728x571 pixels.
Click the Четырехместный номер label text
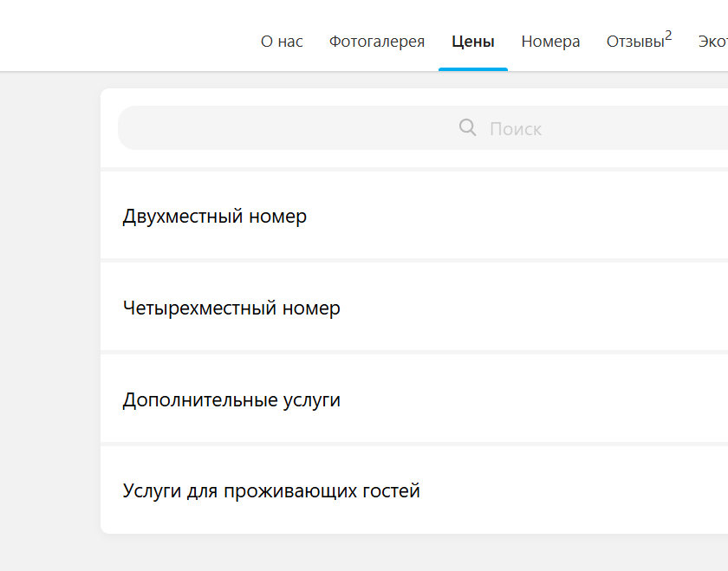click(231, 308)
